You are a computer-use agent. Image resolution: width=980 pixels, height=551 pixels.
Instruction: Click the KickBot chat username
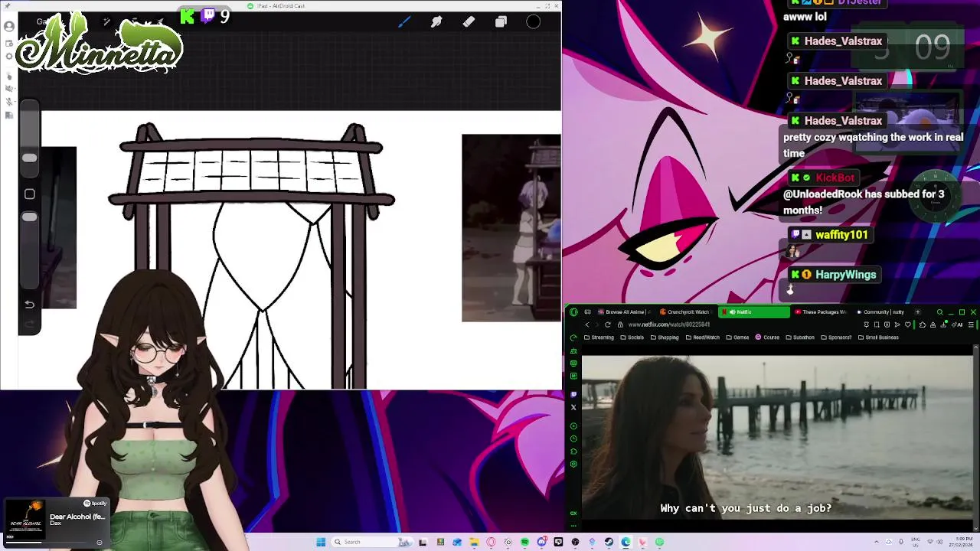coord(835,178)
